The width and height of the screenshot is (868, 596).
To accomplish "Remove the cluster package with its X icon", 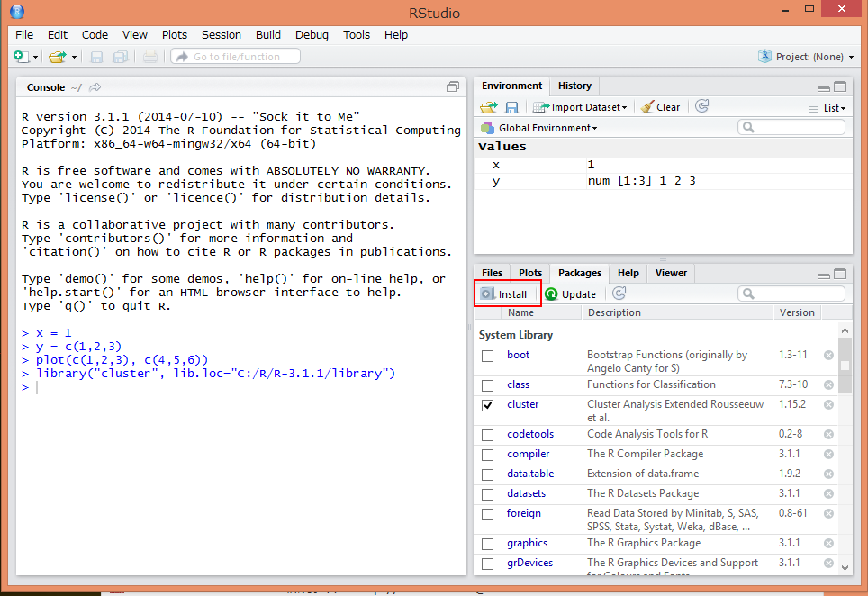I will pos(828,404).
